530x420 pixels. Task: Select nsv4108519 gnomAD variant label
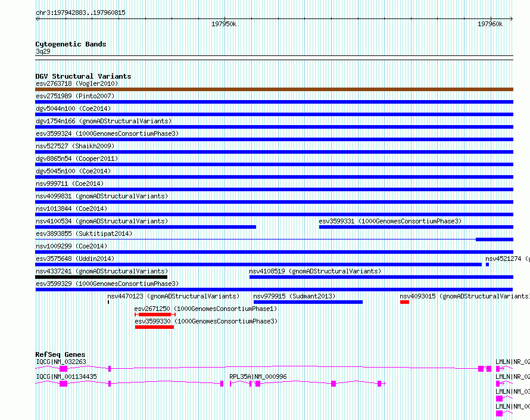pyautogui.click(x=315, y=271)
